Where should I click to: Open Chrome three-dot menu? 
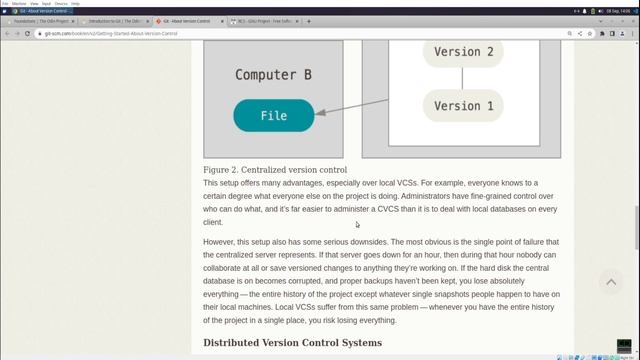point(633,33)
